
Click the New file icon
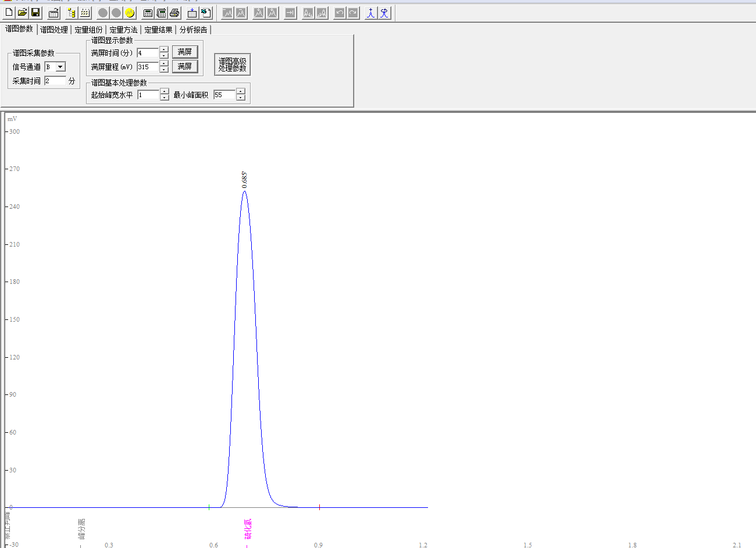pyautogui.click(x=9, y=13)
